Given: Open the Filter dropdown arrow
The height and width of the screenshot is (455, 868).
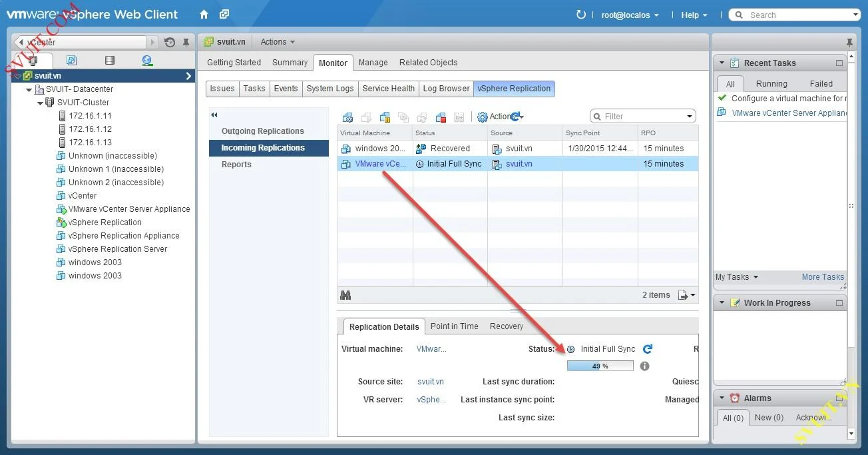Looking at the screenshot, I should click(x=690, y=117).
